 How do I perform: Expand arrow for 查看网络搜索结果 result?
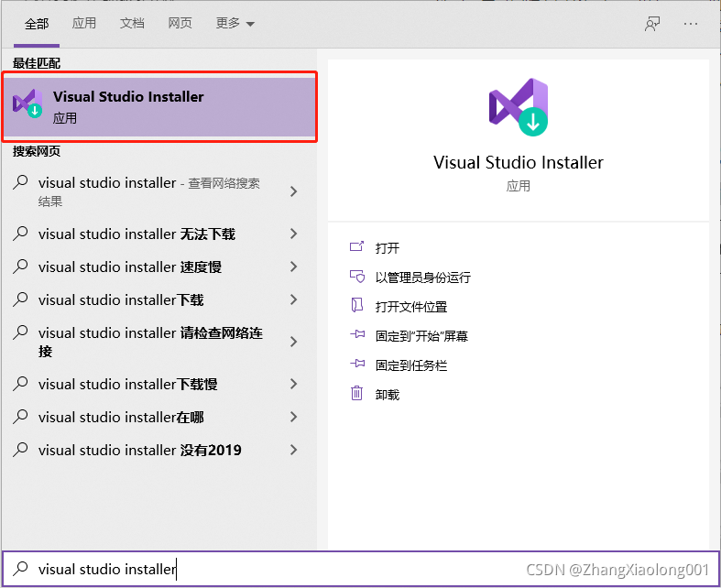tap(294, 191)
